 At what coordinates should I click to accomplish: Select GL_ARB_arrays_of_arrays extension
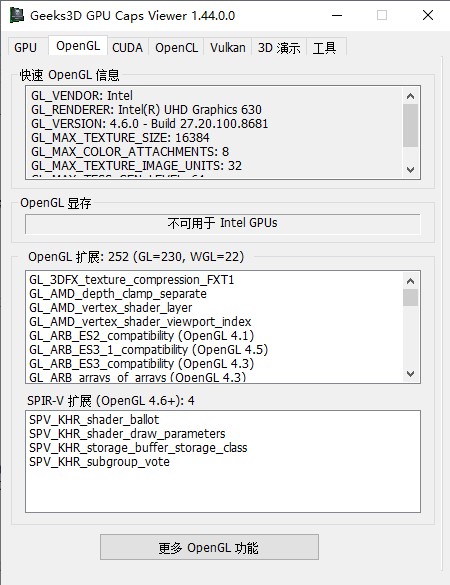[137, 377]
